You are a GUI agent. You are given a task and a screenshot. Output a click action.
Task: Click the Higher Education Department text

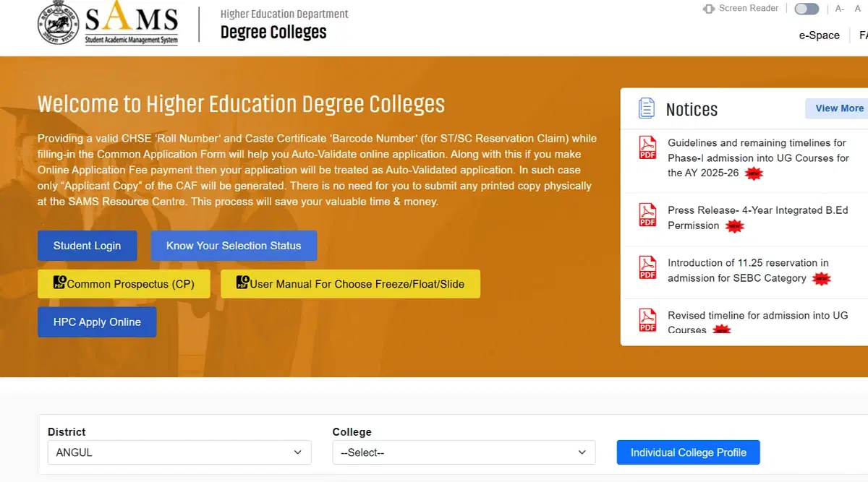pos(284,14)
